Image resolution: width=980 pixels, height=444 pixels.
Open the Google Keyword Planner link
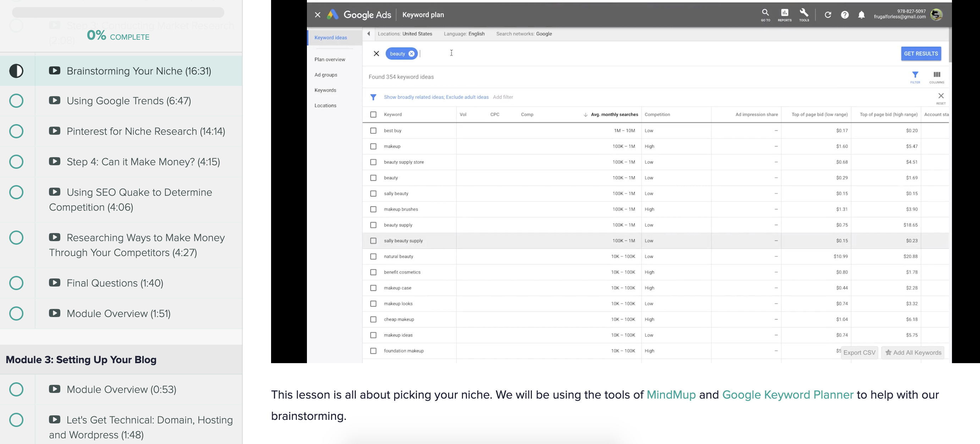coord(787,395)
